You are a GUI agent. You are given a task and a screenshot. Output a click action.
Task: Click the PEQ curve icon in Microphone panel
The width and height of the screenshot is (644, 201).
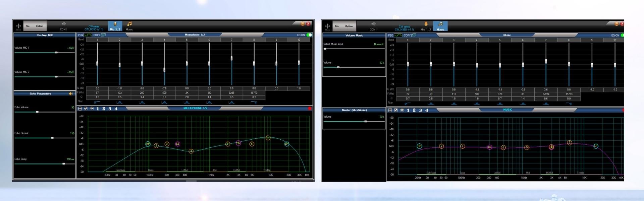coord(88,35)
